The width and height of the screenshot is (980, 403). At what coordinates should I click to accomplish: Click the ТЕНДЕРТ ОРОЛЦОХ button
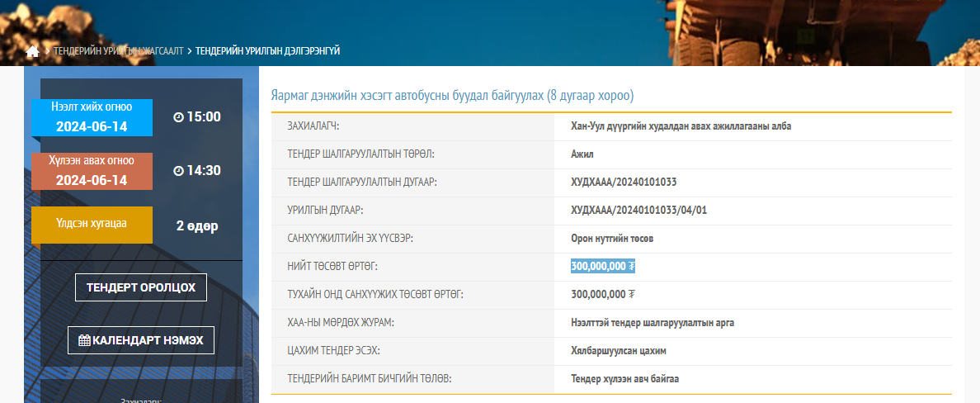[x=141, y=288]
